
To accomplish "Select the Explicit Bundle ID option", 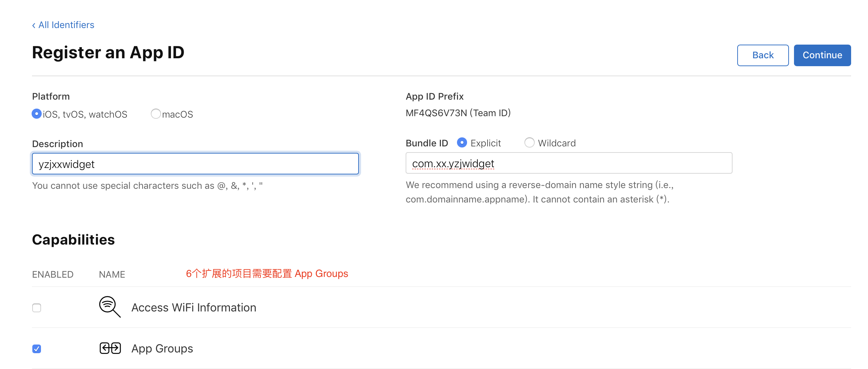I will point(462,143).
